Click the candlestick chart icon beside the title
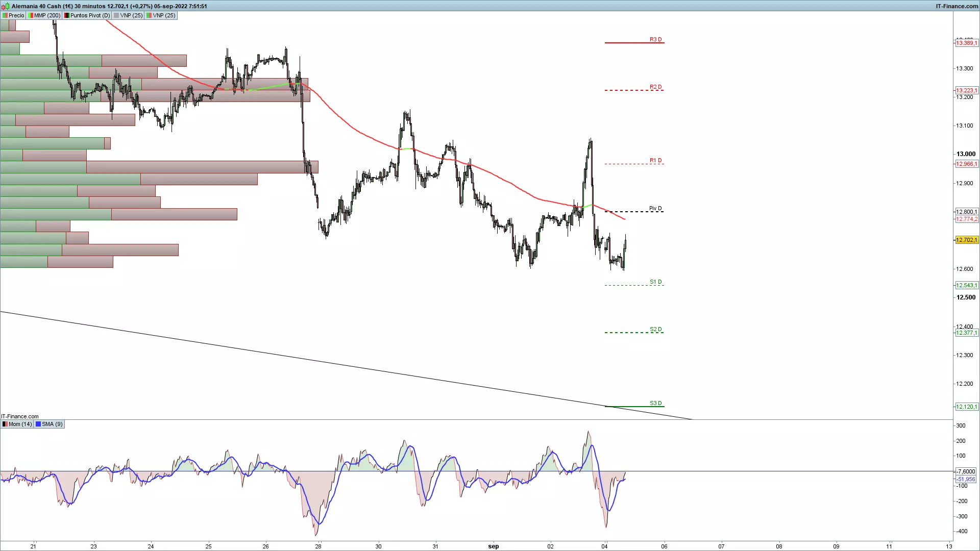Screen dimensions: 980x551 point(5,6)
